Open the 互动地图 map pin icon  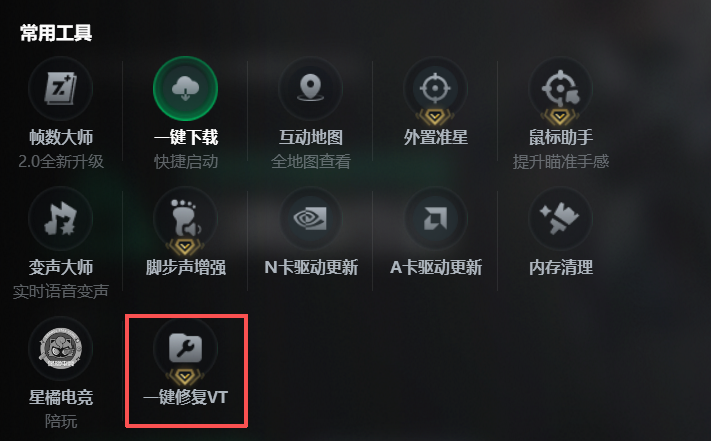[311, 88]
